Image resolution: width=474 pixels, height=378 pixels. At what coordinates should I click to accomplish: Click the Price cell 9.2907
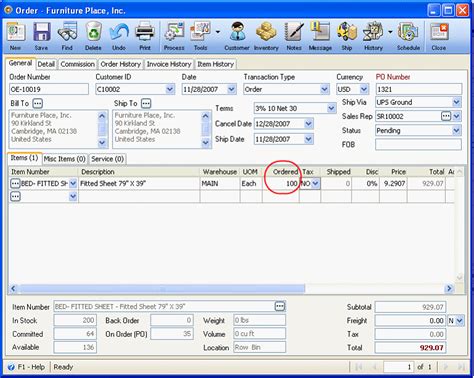point(393,184)
